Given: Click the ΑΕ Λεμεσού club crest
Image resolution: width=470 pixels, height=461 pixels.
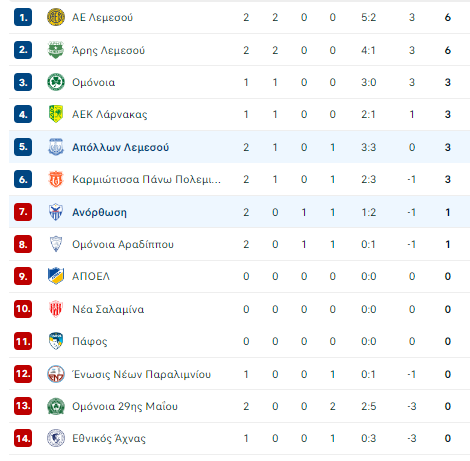Looking at the screenshot, I should (x=56, y=17).
